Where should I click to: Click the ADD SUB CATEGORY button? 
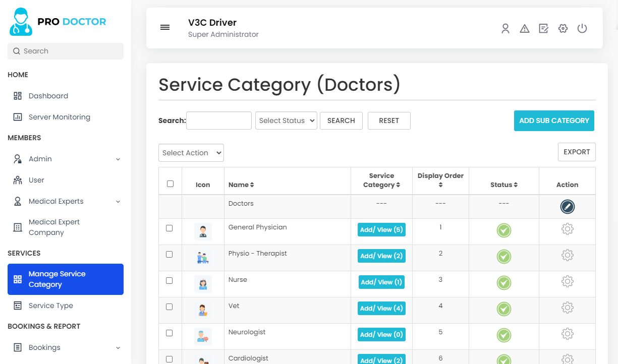click(x=554, y=120)
